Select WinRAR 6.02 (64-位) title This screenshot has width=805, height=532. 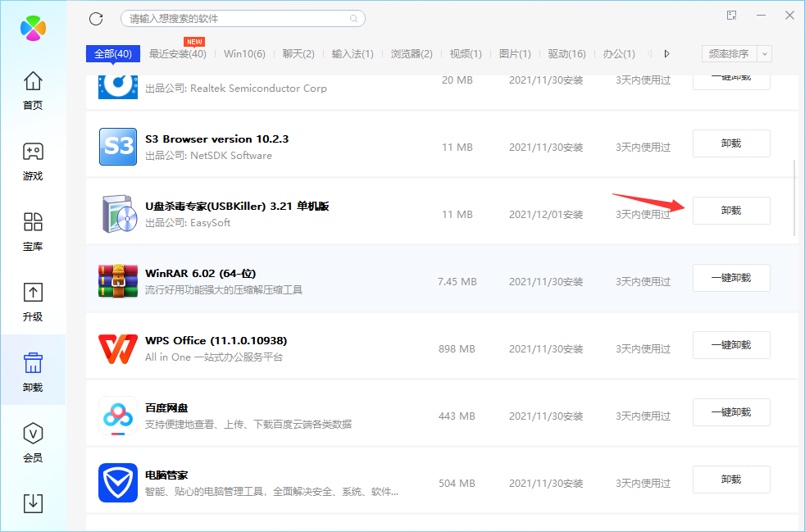(x=201, y=274)
